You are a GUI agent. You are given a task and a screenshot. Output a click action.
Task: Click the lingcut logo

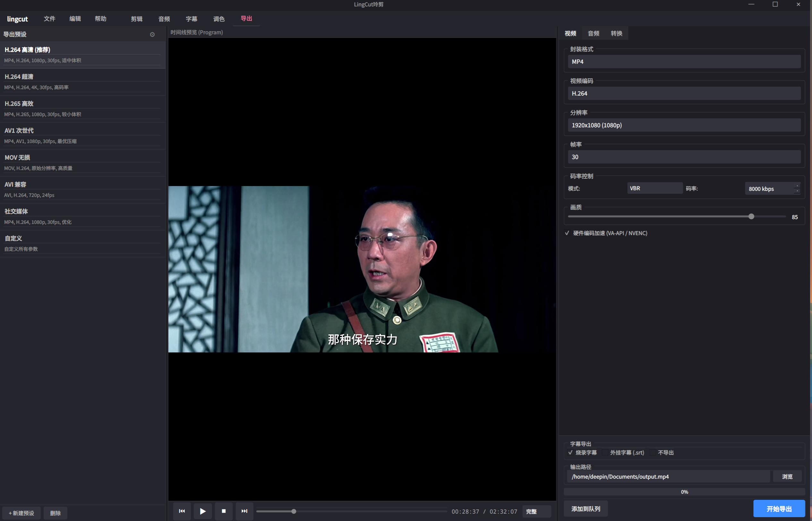(17, 19)
